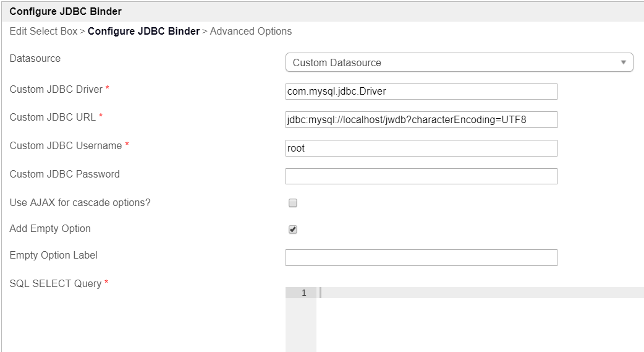Select the Configure JDBC Binder breadcrumb step
This screenshot has width=644, height=352.
pyautogui.click(x=143, y=31)
